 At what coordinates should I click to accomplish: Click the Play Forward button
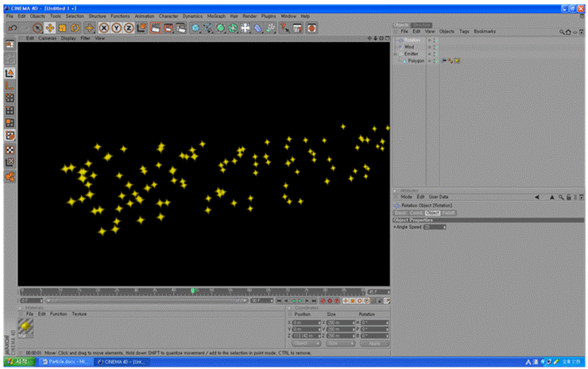coord(300,301)
